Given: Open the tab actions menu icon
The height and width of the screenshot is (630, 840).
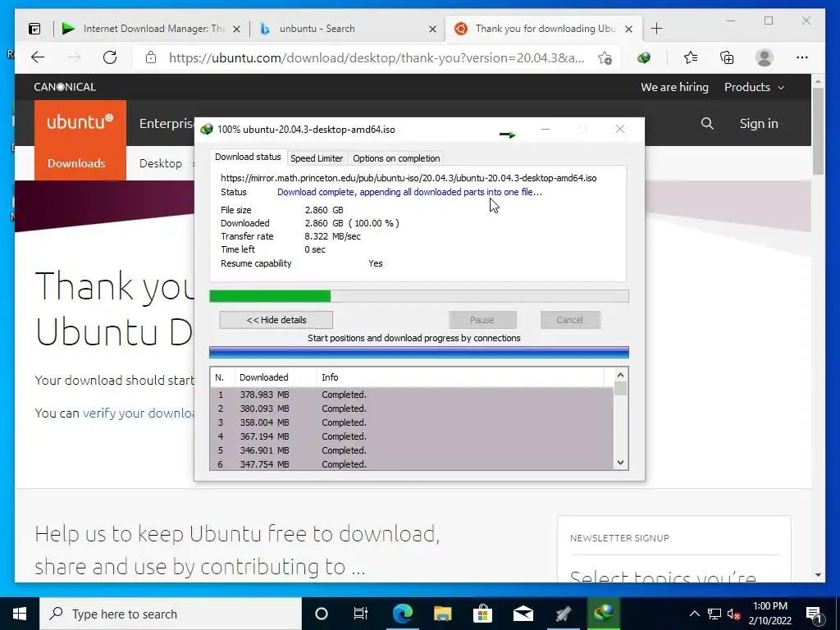Looking at the screenshot, I should point(34,29).
